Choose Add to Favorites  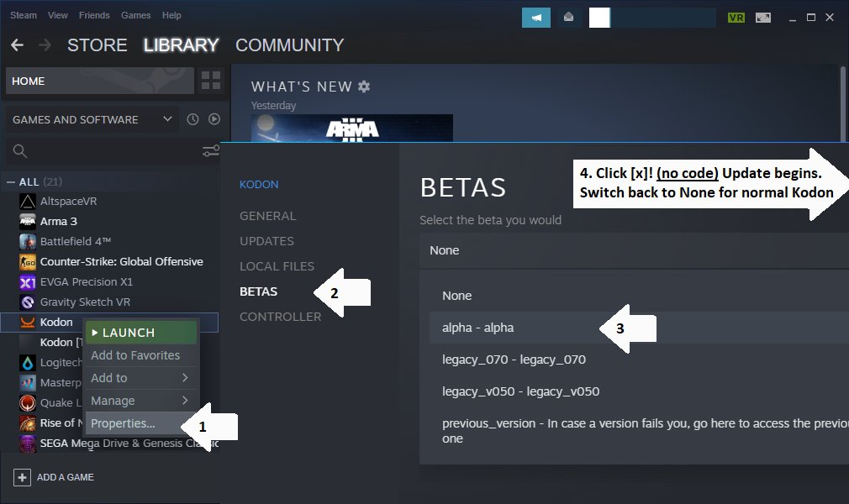pyautogui.click(x=141, y=355)
